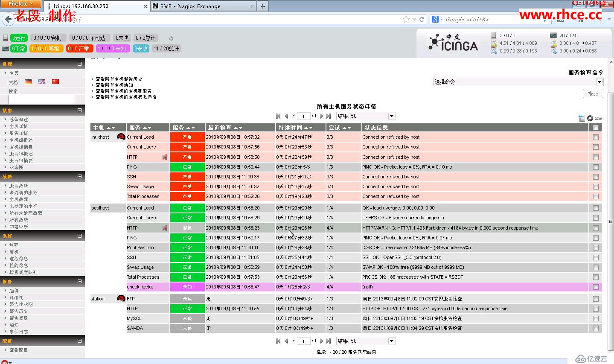Export table to CSV icon
This screenshot has height=364, width=614.
(582, 118)
